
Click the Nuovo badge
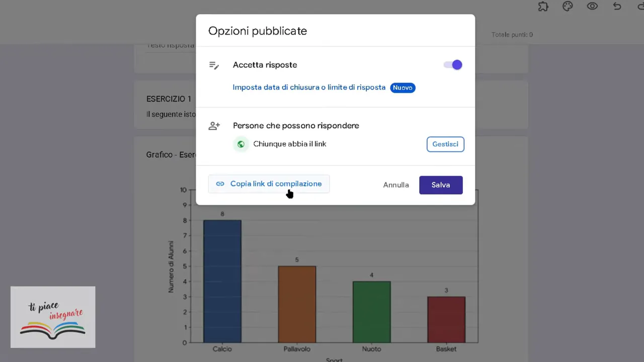pos(403,87)
